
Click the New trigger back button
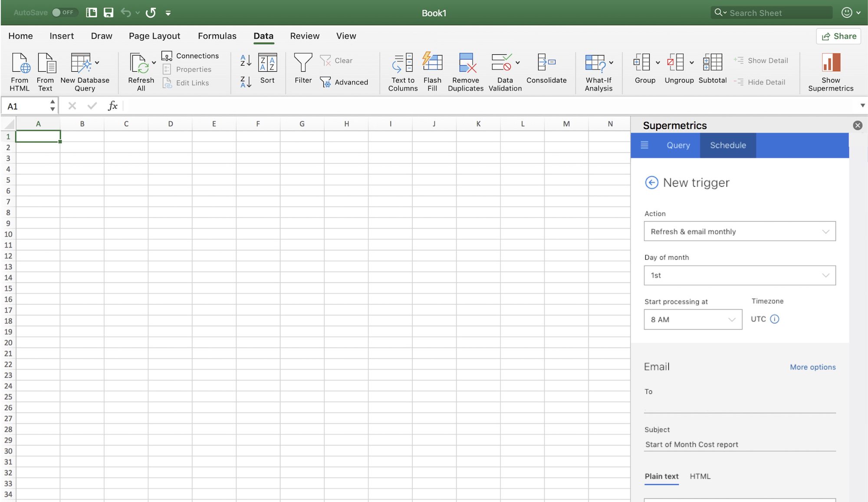coord(651,182)
